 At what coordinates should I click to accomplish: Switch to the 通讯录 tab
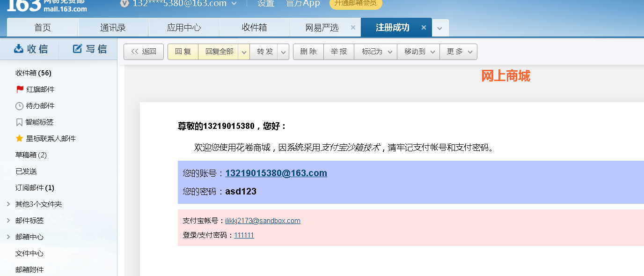pyautogui.click(x=113, y=28)
